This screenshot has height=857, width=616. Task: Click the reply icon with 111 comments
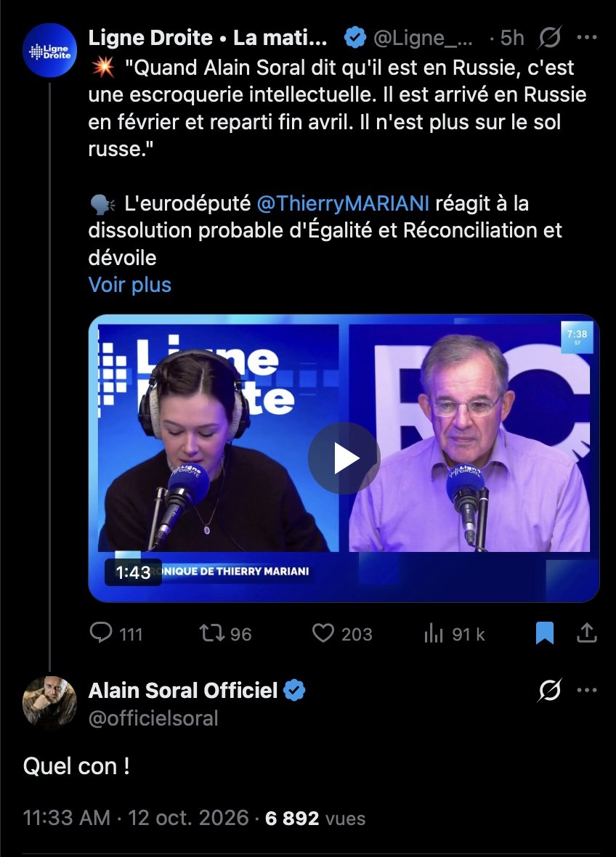pos(101,633)
